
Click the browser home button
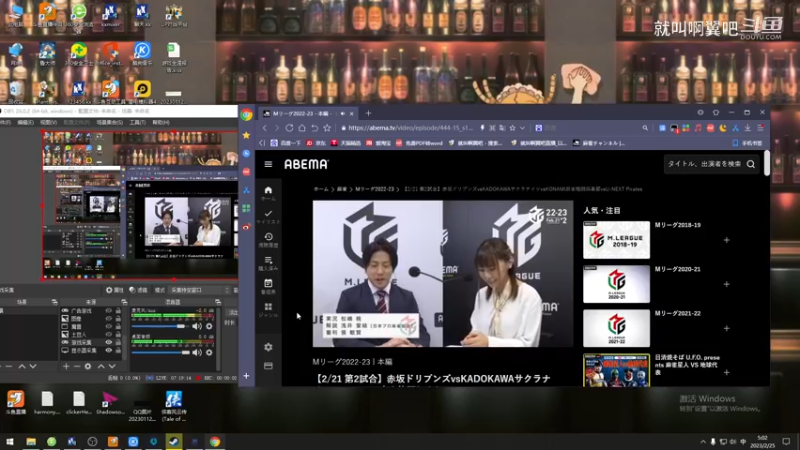pyautogui.click(x=302, y=128)
